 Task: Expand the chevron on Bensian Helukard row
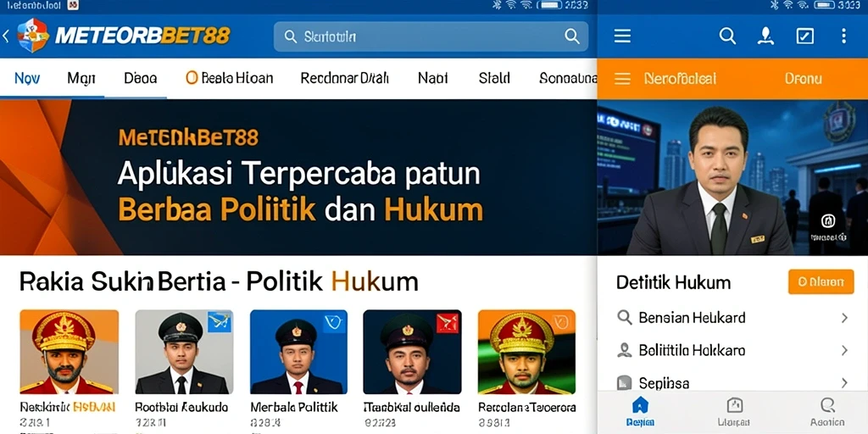[845, 318]
